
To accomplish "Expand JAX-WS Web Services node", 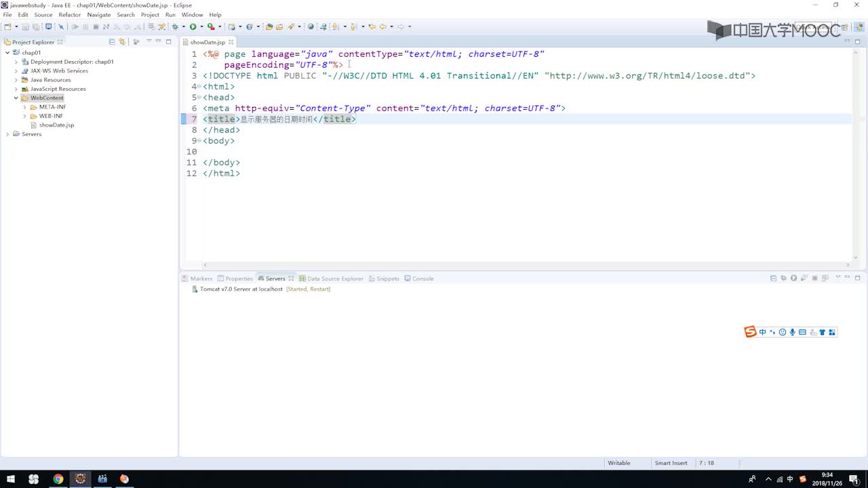I will tap(16, 70).
